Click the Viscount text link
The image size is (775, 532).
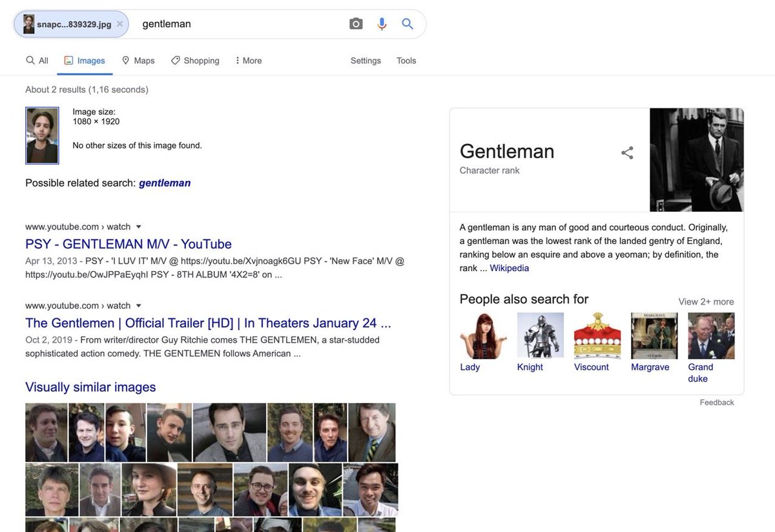592,367
